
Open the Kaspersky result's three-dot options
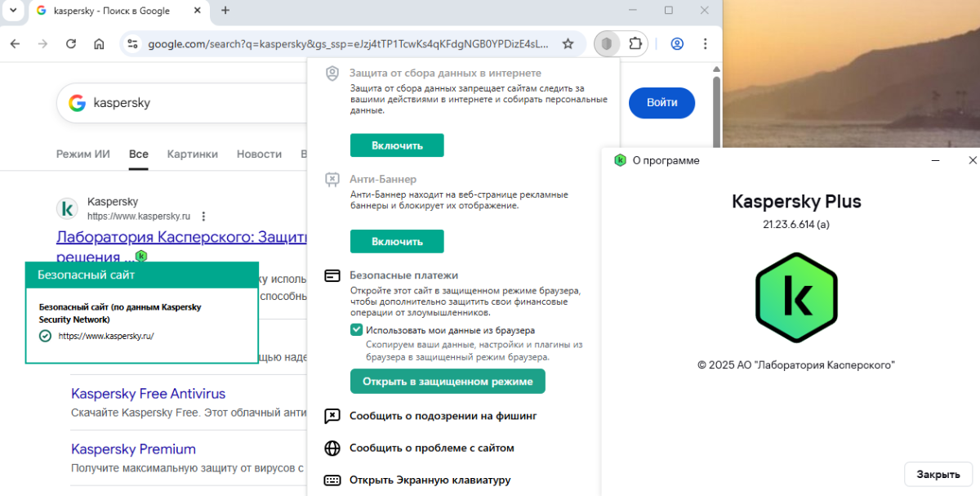[203, 217]
